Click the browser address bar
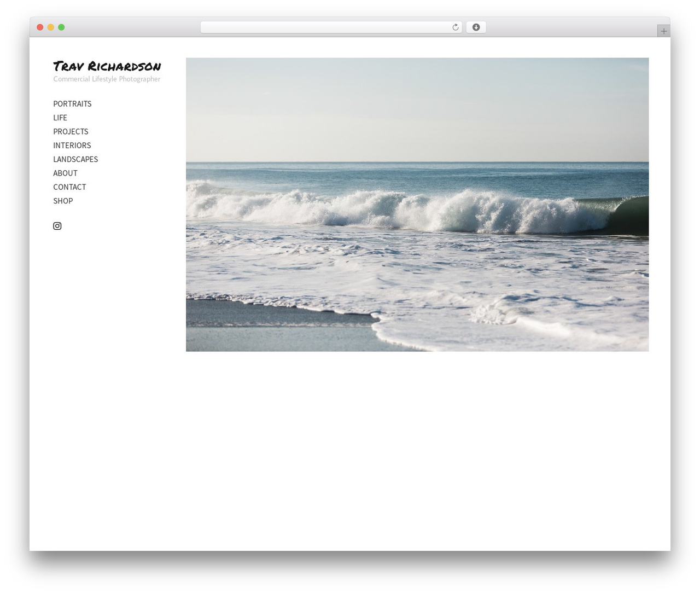Screen dimensions: 700x593 (x=331, y=27)
